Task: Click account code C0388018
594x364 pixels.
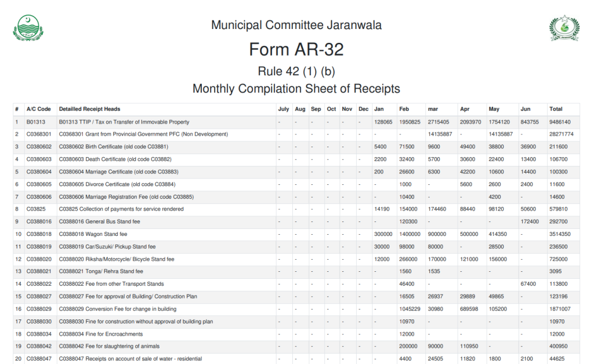Action: [39, 235]
